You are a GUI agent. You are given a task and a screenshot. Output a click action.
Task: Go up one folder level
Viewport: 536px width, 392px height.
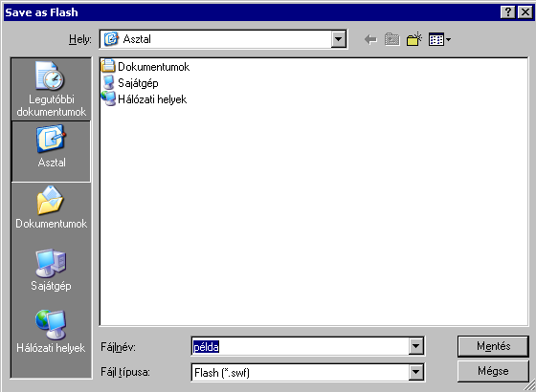(x=392, y=39)
